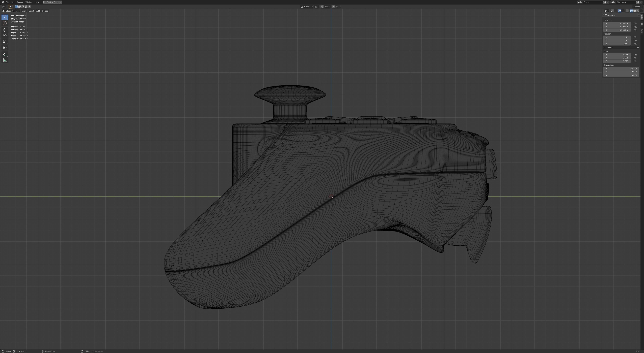
Task: Choose the Transform tool
Action: pyautogui.click(x=5, y=47)
